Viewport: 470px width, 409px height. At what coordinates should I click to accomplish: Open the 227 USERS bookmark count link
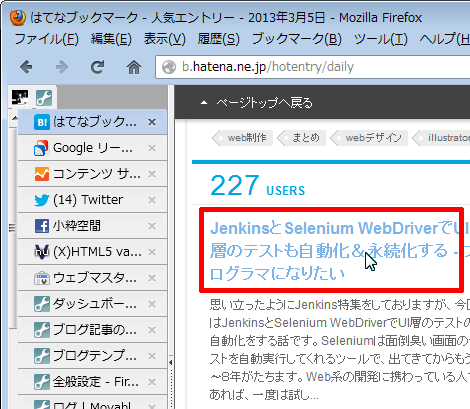258,186
